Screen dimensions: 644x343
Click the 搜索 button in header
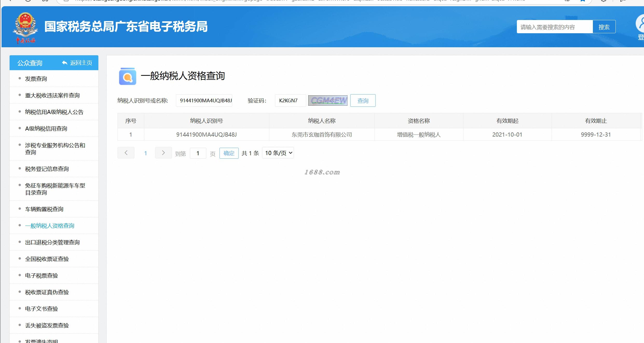pos(604,27)
